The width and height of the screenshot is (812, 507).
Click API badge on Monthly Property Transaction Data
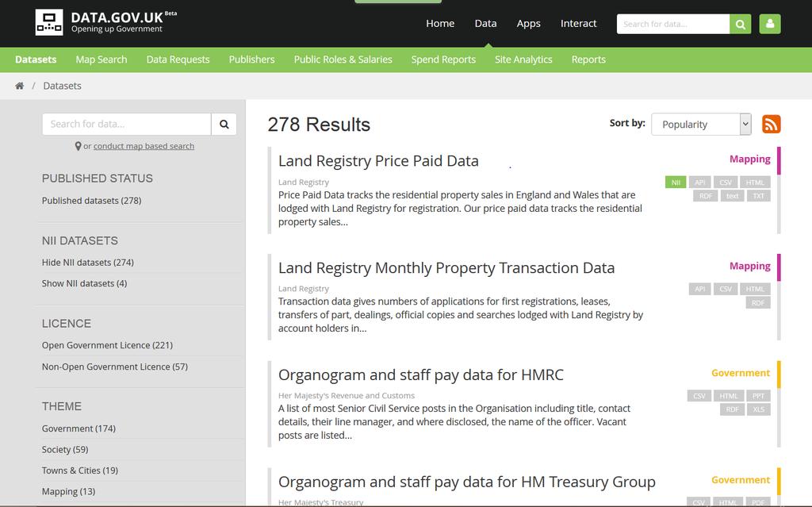point(699,289)
